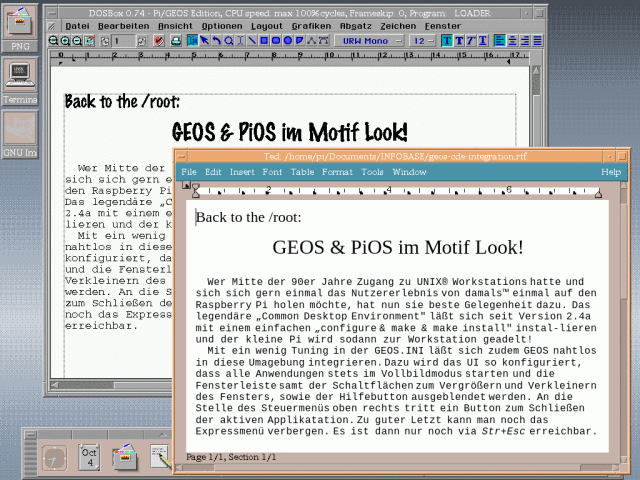
Task: Select the rectangle drawing tool
Action: click(264, 41)
